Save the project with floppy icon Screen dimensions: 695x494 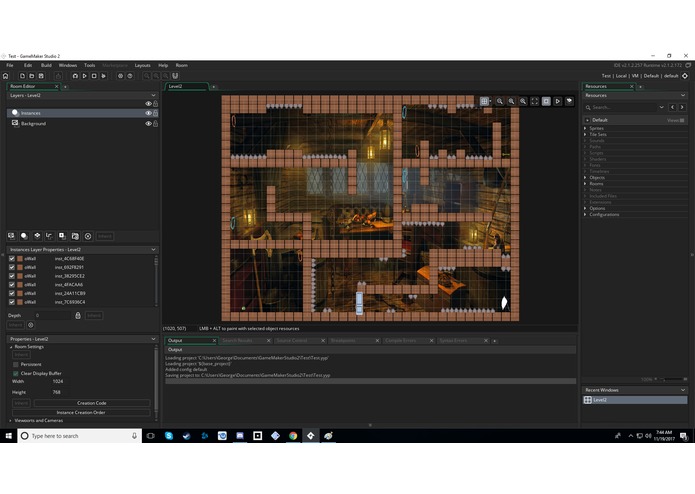click(x=41, y=76)
